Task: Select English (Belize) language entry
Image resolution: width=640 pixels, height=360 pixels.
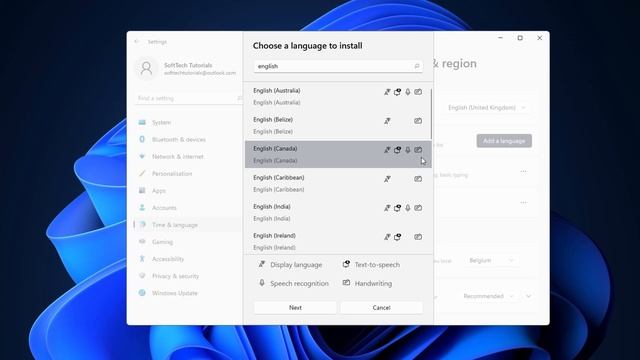Action: [338, 125]
